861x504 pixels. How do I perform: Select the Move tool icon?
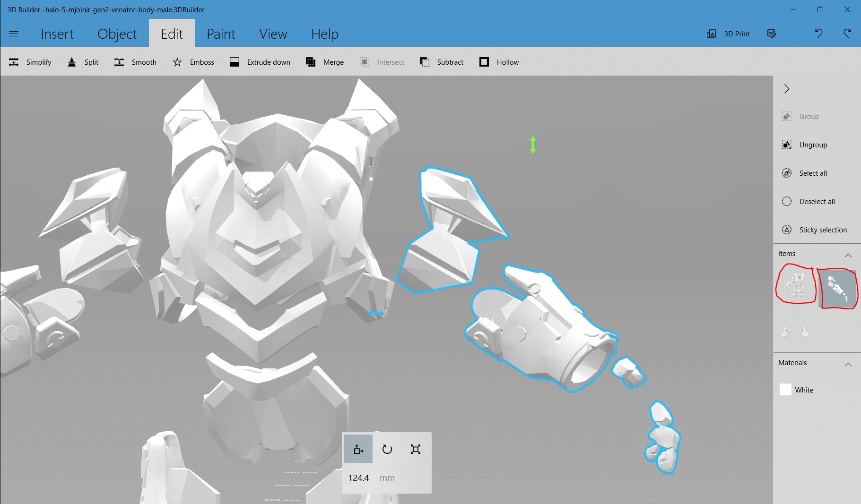(358, 449)
